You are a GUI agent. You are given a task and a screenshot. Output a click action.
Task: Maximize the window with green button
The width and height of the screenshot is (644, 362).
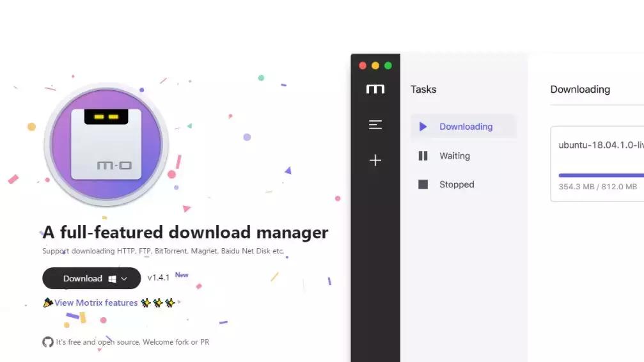[x=388, y=66]
